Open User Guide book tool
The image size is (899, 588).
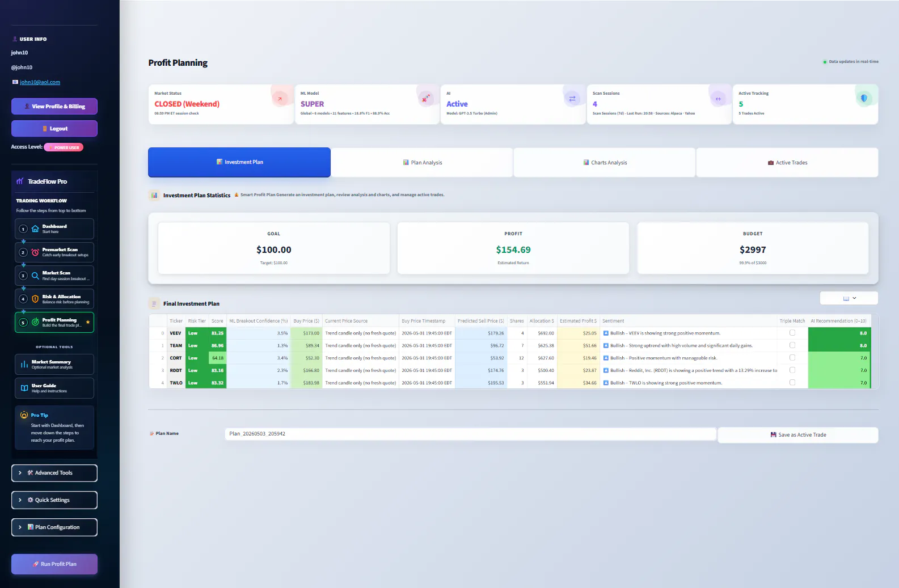[x=54, y=388]
